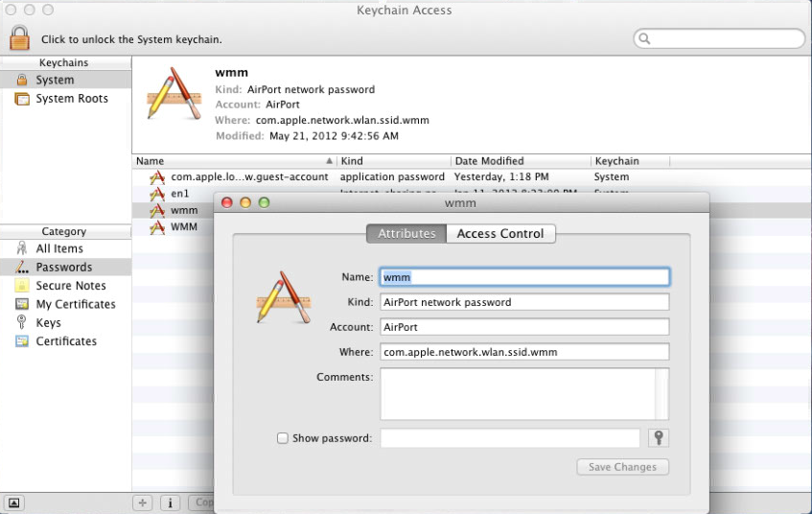The height and width of the screenshot is (514, 812).
Task: Toggle the keychains pane show/hide button
Action: 14,502
